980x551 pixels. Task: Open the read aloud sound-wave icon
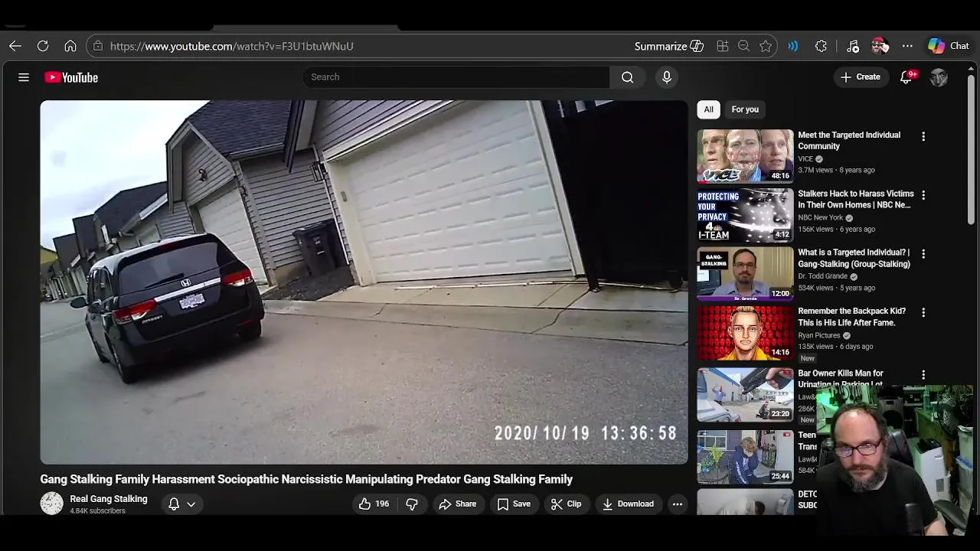click(793, 46)
